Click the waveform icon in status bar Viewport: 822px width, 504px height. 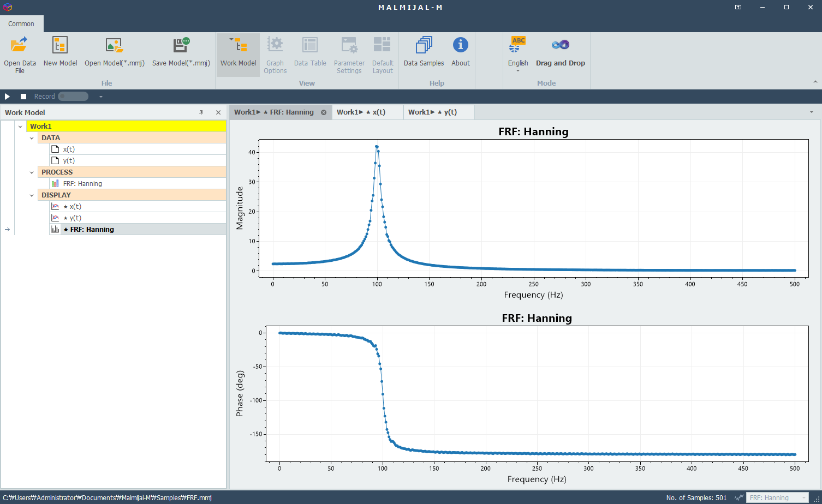pos(739,497)
